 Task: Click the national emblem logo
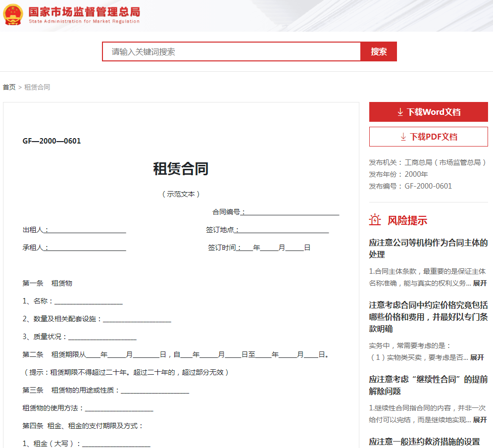click(x=13, y=15)
